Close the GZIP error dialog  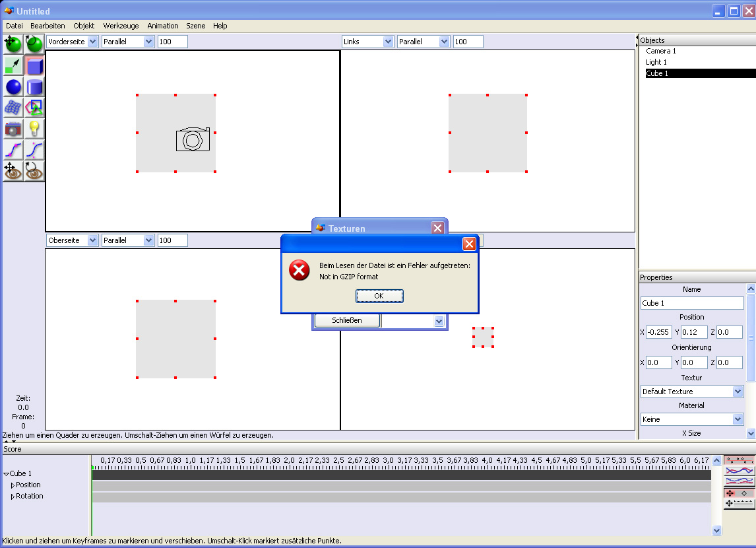pos(469,244)
